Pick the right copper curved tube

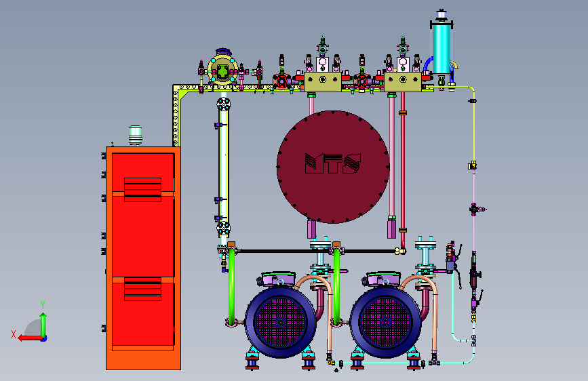tap(420, 313)
